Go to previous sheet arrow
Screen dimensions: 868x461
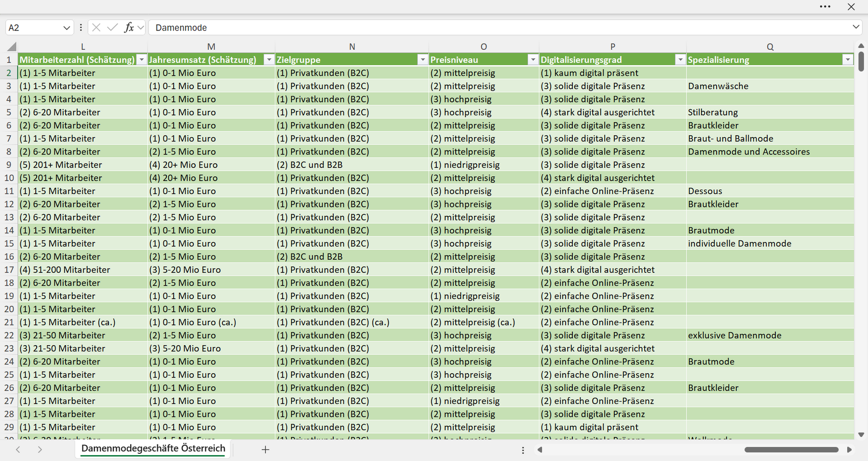(18, 449)
